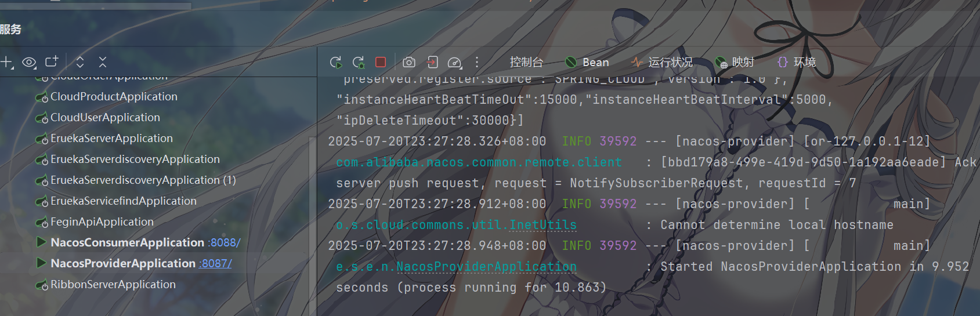Open the :8088/ port link

point(225,243)
